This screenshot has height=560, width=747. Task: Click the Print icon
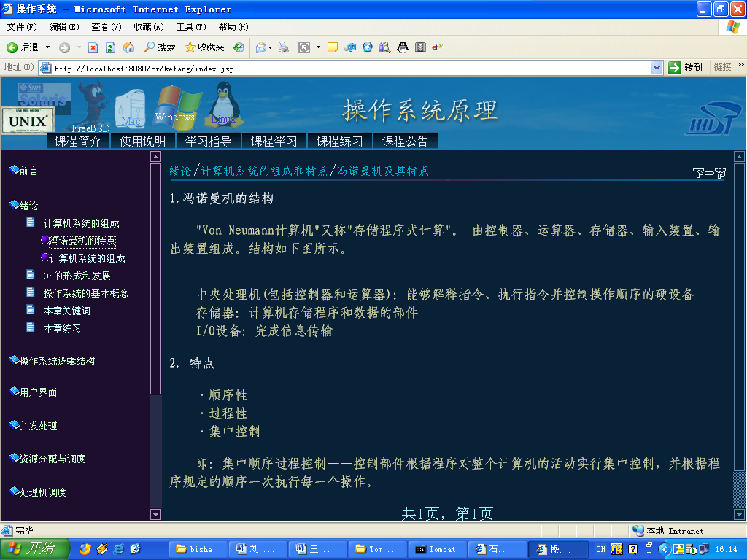click(x=284, y=47)
